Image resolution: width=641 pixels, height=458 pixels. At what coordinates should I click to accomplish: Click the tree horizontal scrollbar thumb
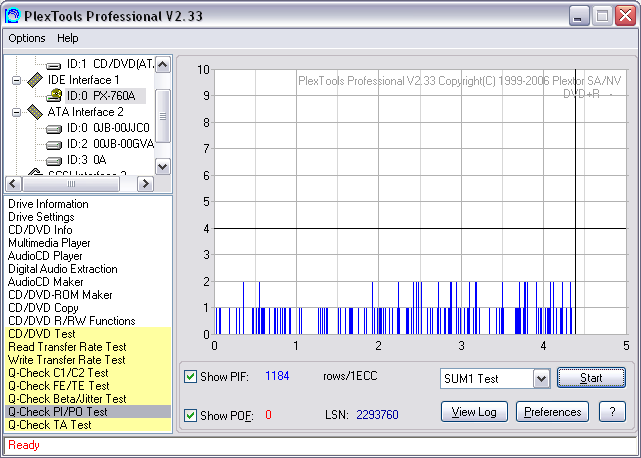tap(71, 184)
